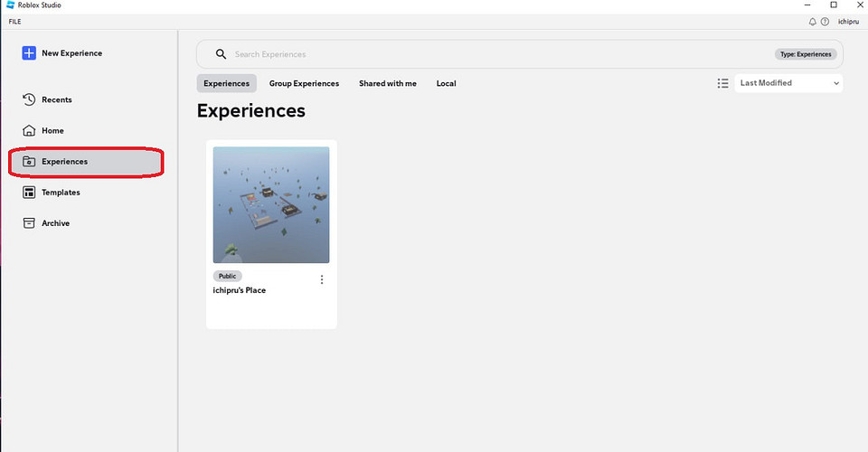The width and height of the screenshot is (868, 452).
Task: Open Templates using its grid icon
Action: click(x=30, y=193)
